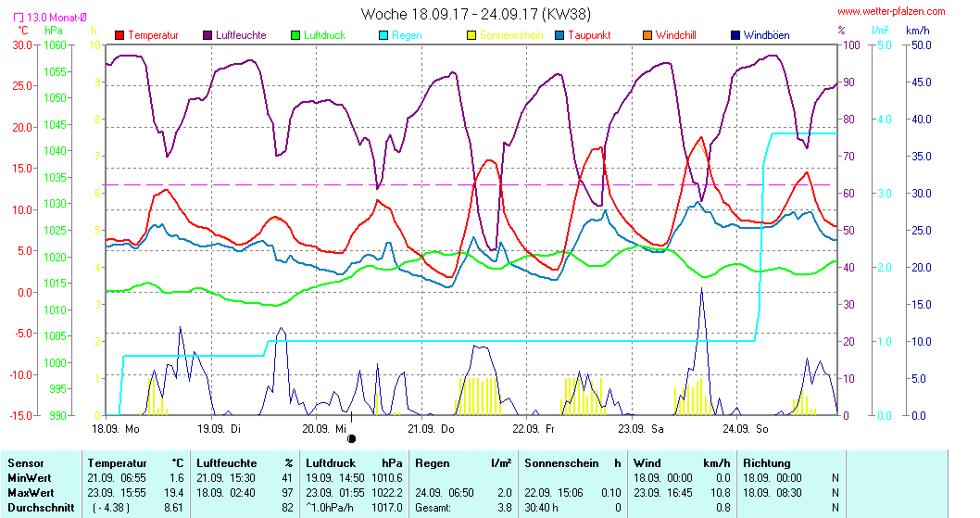Click the 20.09. Mi date label
Screen dimensions: 980x518
[x=324, y=429]
